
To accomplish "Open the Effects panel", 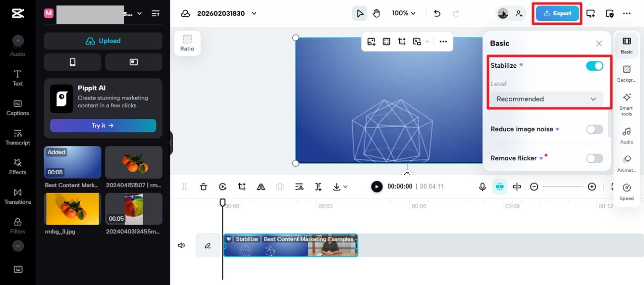I will click(x=18, y=167).
